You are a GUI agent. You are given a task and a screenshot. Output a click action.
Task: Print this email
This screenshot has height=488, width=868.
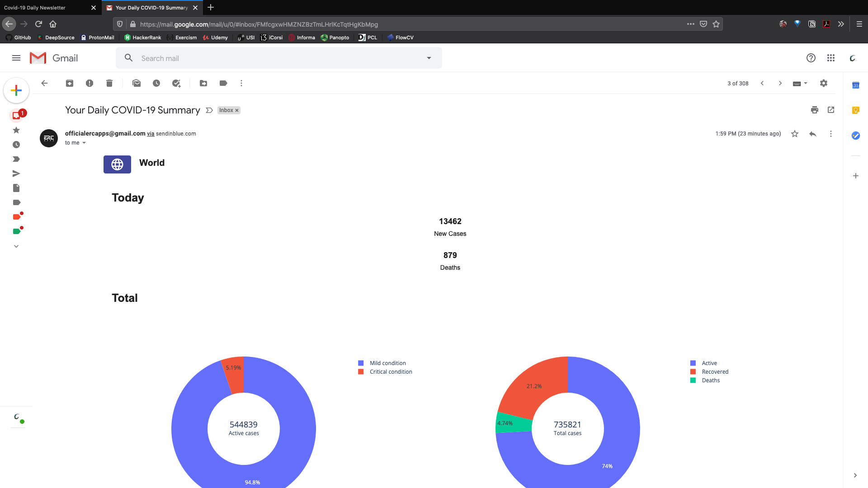coord(815,110)
